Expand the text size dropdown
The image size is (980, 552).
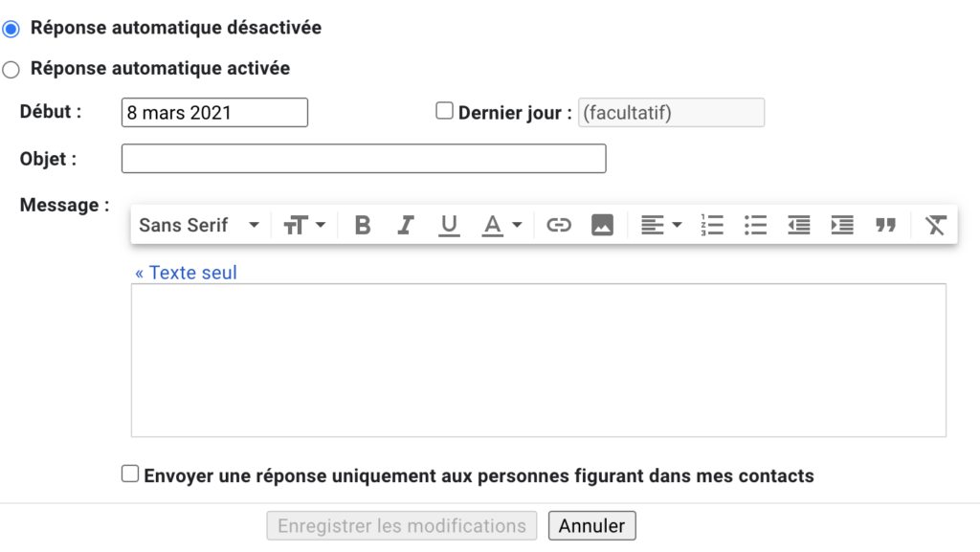[305, 226]
